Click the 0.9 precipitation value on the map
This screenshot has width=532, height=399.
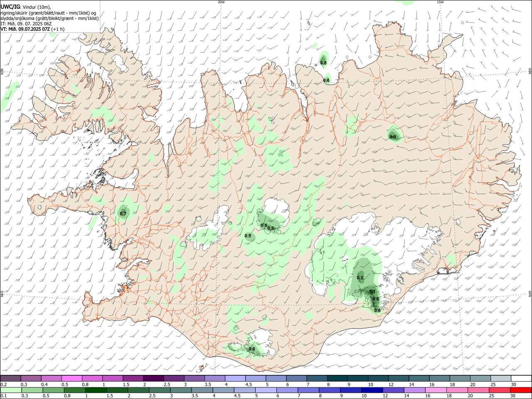393,137
